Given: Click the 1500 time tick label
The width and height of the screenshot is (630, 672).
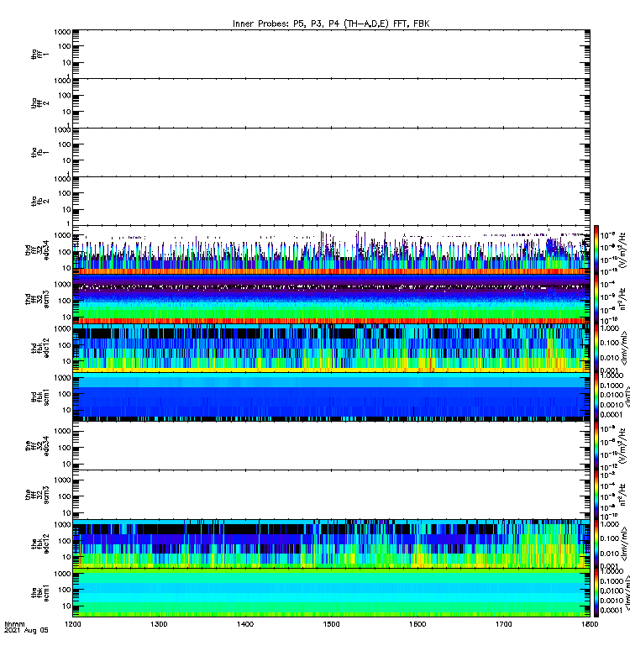Looking at the screenshot, I should click(331, 624).
